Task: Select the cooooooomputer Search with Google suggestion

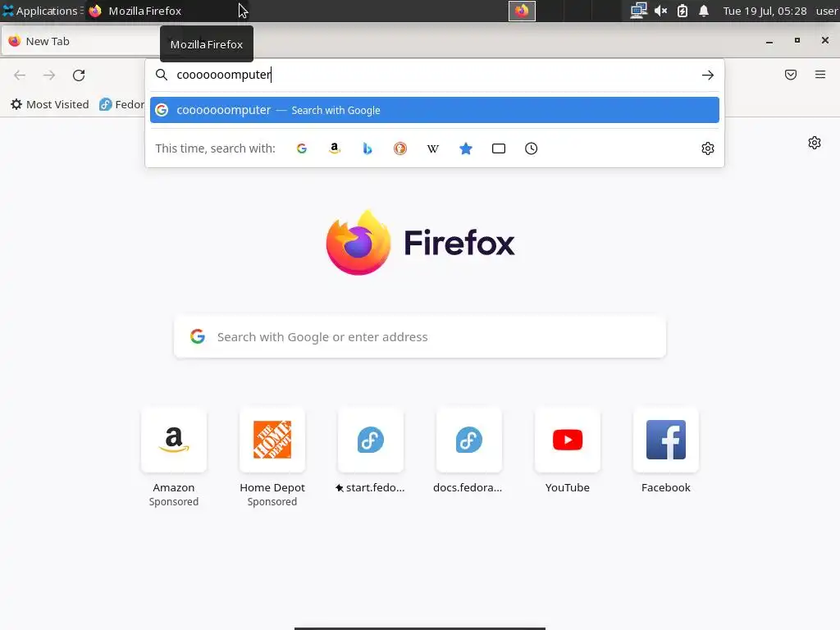Action: (435, 110)
